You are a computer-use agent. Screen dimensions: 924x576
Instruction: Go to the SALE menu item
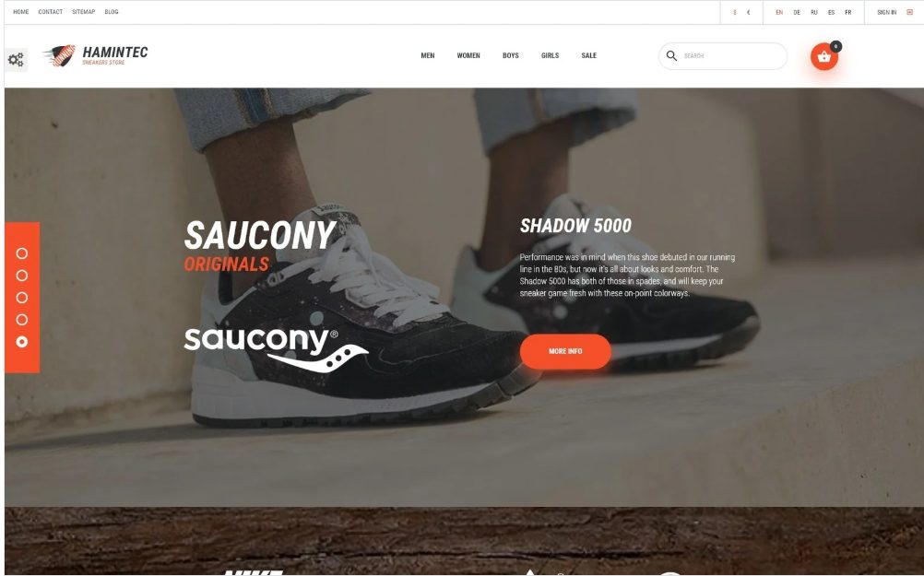coord(588,55)
